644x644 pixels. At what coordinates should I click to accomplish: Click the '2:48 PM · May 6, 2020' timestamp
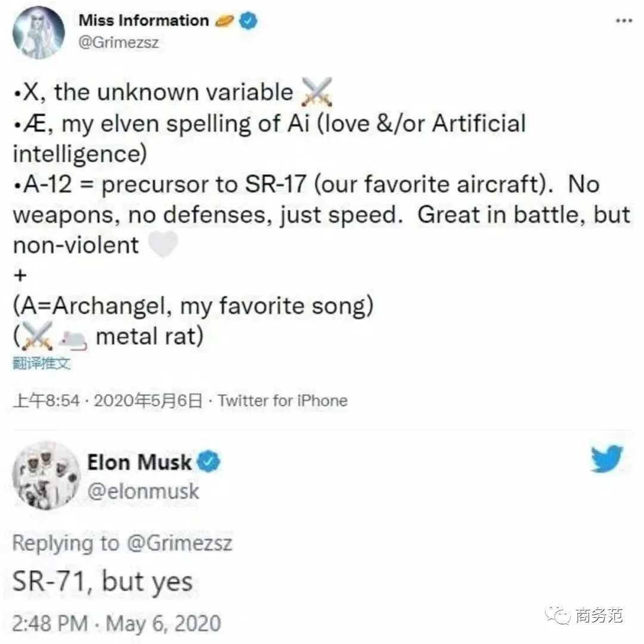116,624
